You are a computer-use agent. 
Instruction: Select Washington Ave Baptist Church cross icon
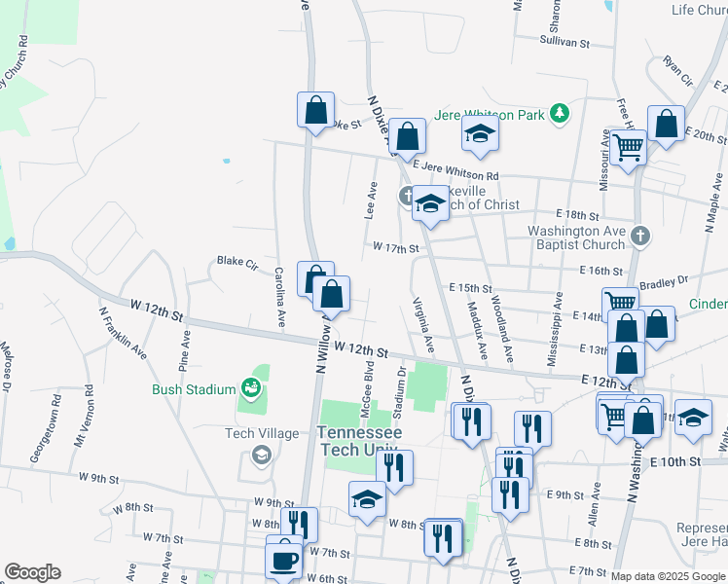tap(640, 237)
